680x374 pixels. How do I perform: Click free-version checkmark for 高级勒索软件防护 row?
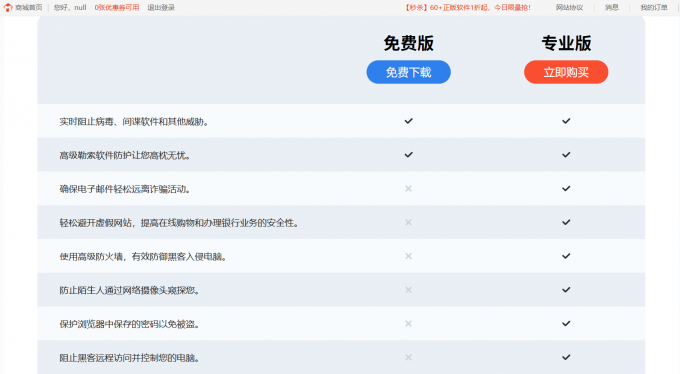(x=409, y=155)
